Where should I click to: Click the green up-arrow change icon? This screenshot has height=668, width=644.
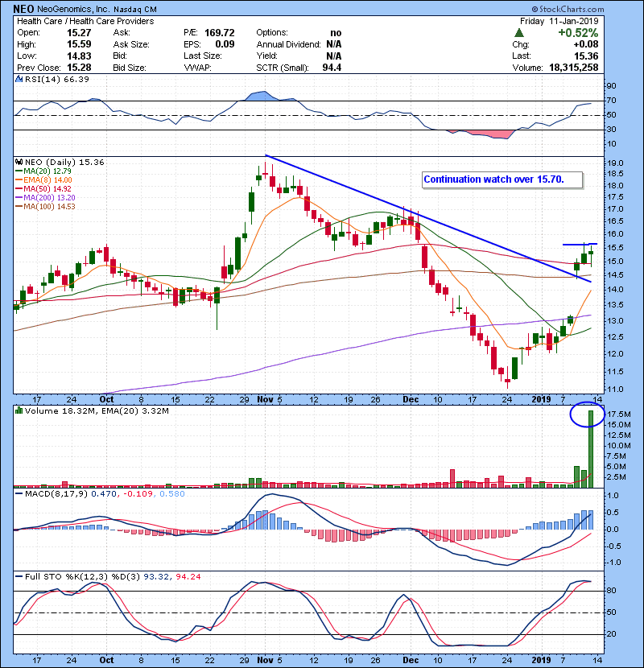point(519,32)
